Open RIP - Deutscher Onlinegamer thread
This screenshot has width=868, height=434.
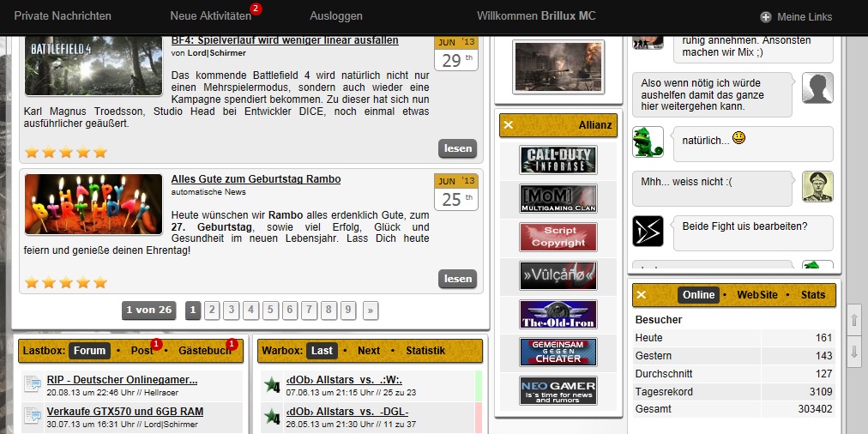coord(123,380)
